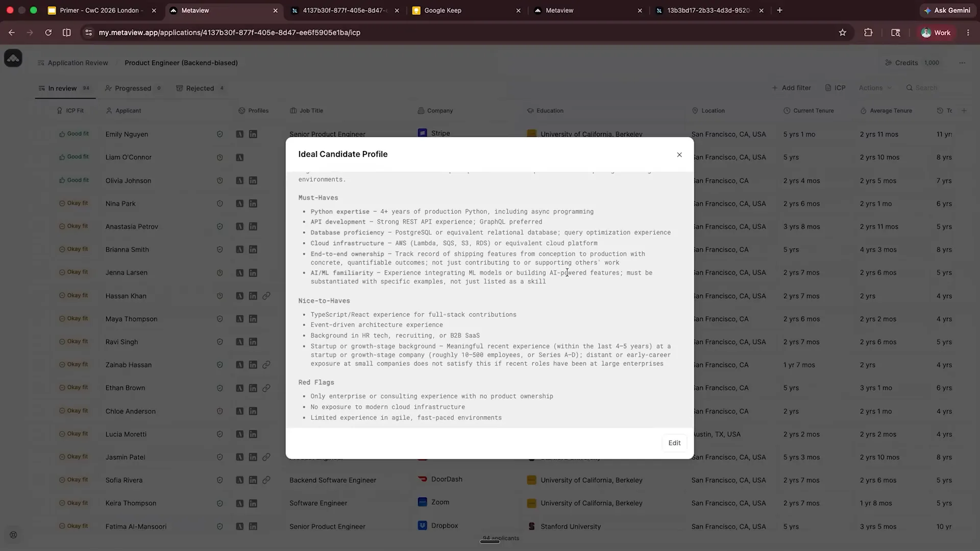This screenshot has width=980, height=551.
Task: Open the browser Extensions icon
Action: 868,33
